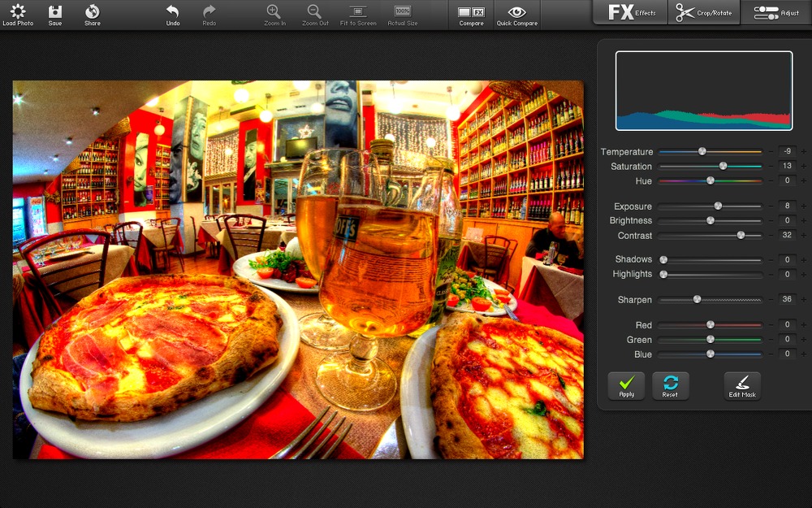Click the Temperature slider handle
This screenshot has height=508, width=812.
pyautogui.click(x=702, y=151)
